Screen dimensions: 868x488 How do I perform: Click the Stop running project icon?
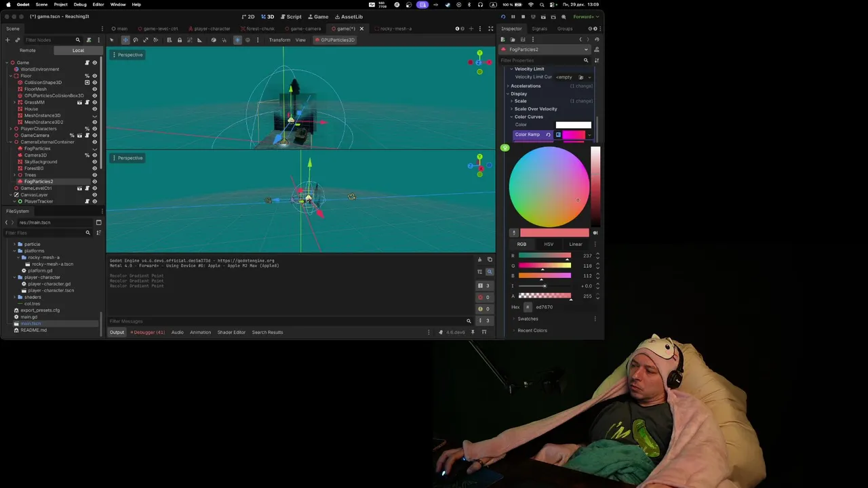coord(523,16)
